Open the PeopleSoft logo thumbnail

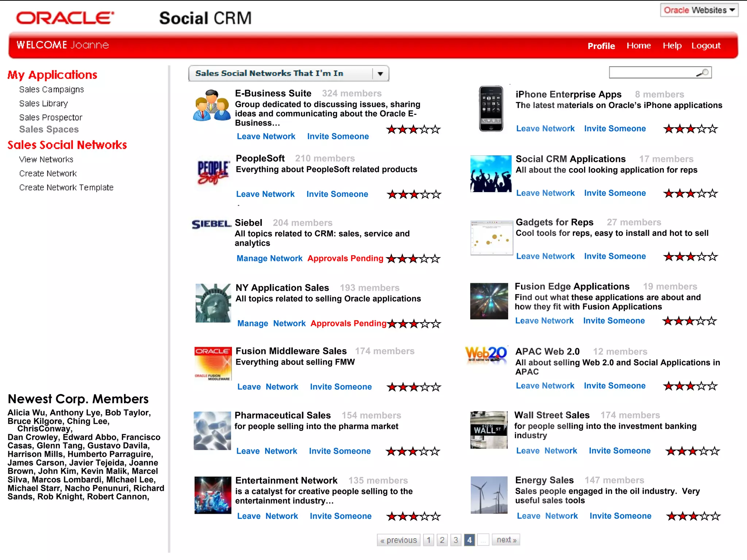pyautogui.click(x=213, y=172)
